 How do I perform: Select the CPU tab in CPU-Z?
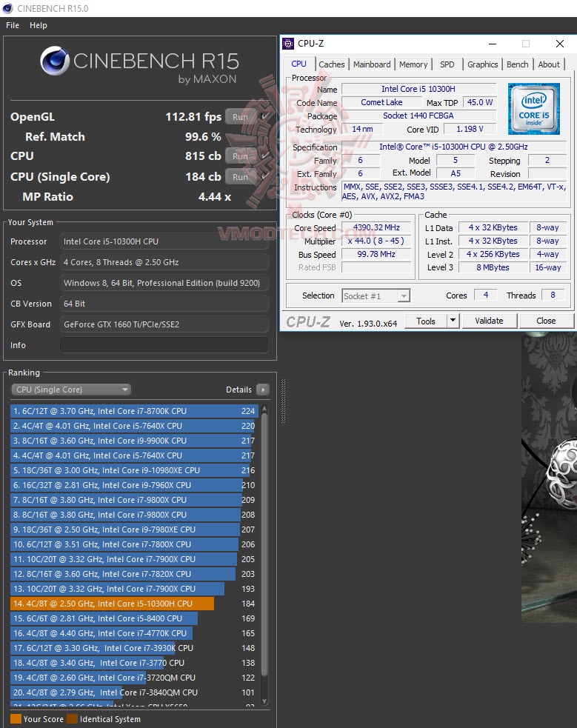[299, 64]
